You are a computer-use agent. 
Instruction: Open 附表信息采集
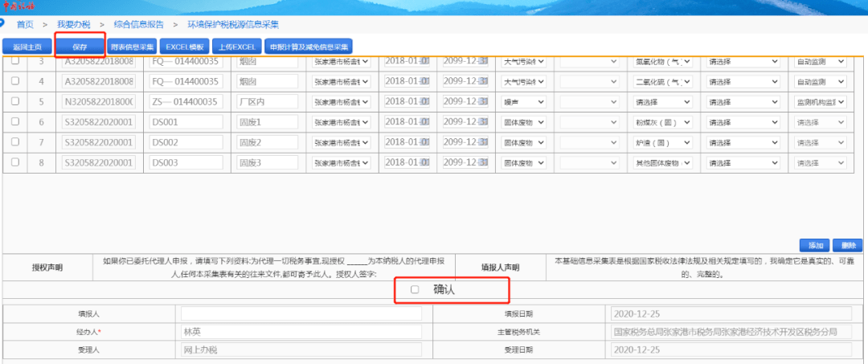point(132,47)
